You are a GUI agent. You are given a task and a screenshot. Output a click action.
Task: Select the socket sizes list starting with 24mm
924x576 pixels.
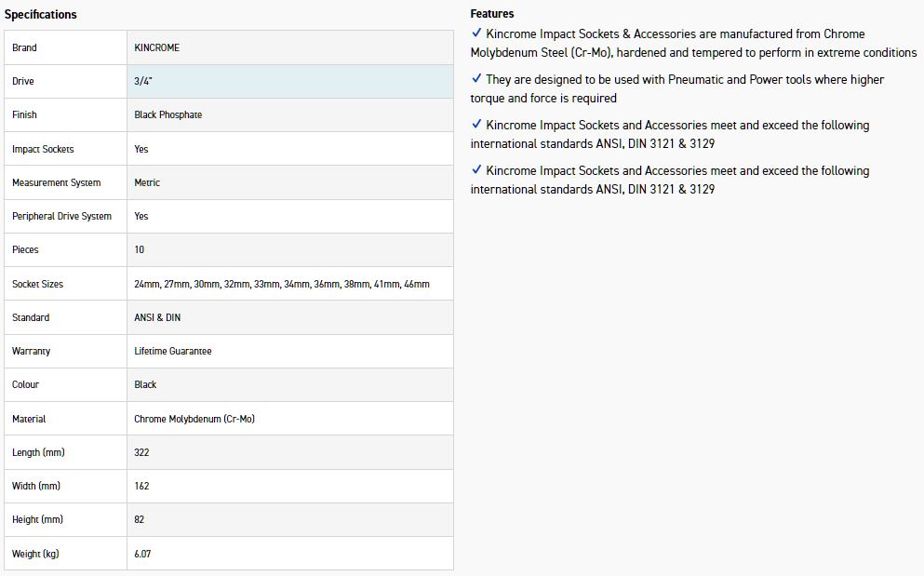coord(281,284)
